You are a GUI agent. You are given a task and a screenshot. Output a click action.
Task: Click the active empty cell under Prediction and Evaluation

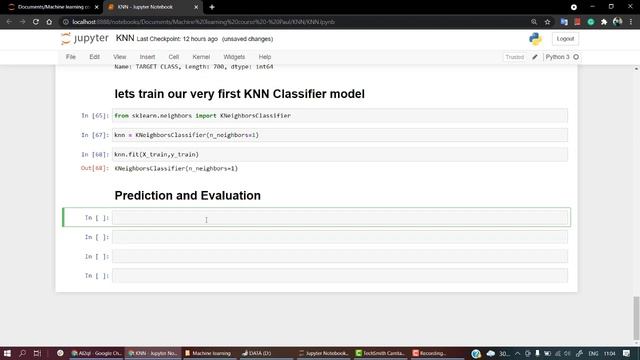(340, 218)
